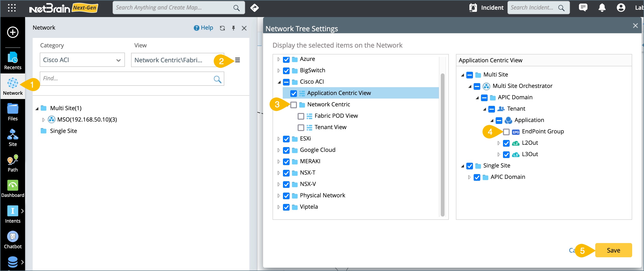The image size is (644, 271).
Task: Pin the Network pane
Action: pyautogui.click(x=233, y=28)
